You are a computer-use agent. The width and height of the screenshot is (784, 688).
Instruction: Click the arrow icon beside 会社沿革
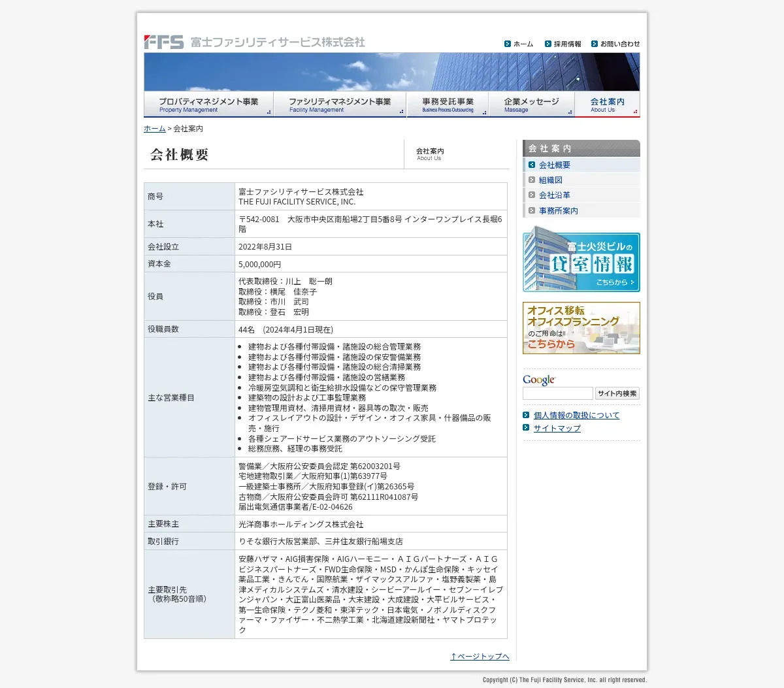point(532,195)
